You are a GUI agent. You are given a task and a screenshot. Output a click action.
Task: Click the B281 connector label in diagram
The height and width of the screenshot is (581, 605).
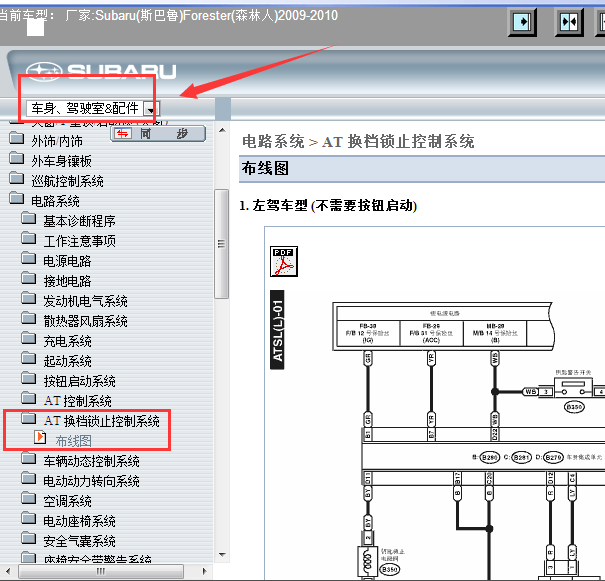click(521, 457)
